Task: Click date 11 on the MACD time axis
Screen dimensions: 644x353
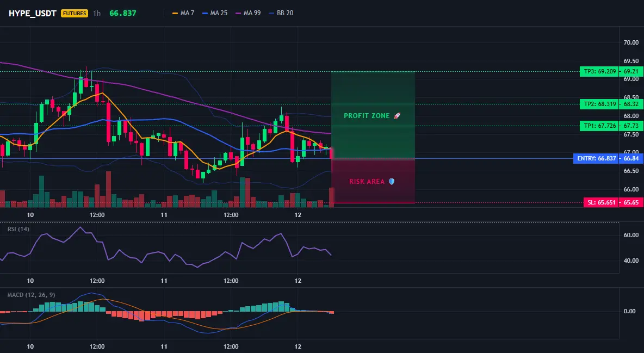Action: click(164, 346)
